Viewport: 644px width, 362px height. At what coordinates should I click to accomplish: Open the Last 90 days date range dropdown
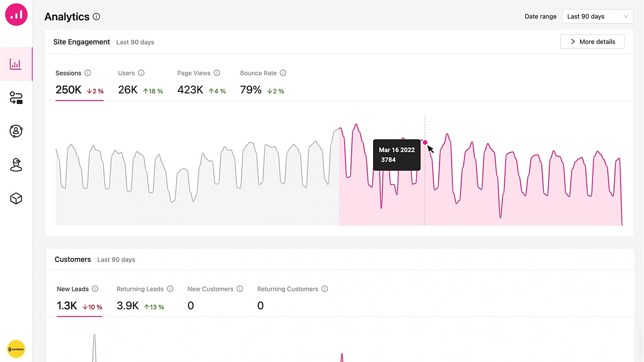click(597, 16)
